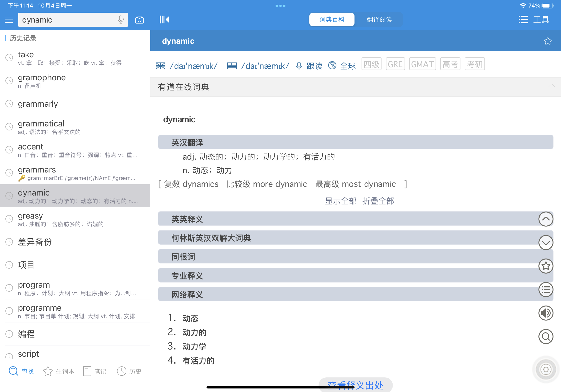Open 查看释义出处 link
The width and height of the screenshot is (561, 392).
355,385
